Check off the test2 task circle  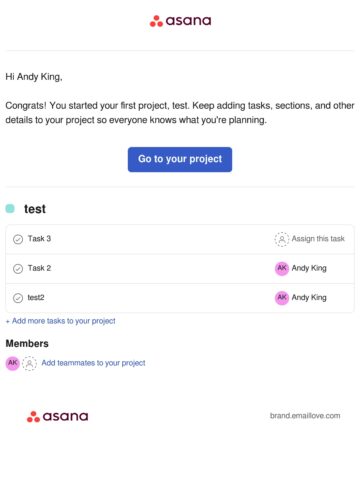[x=18, y=298]
